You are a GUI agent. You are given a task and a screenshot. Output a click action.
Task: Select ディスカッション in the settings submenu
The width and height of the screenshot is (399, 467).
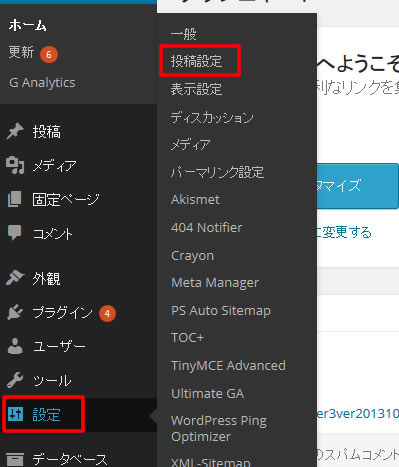pyautogui.click(x=212, y=117)
